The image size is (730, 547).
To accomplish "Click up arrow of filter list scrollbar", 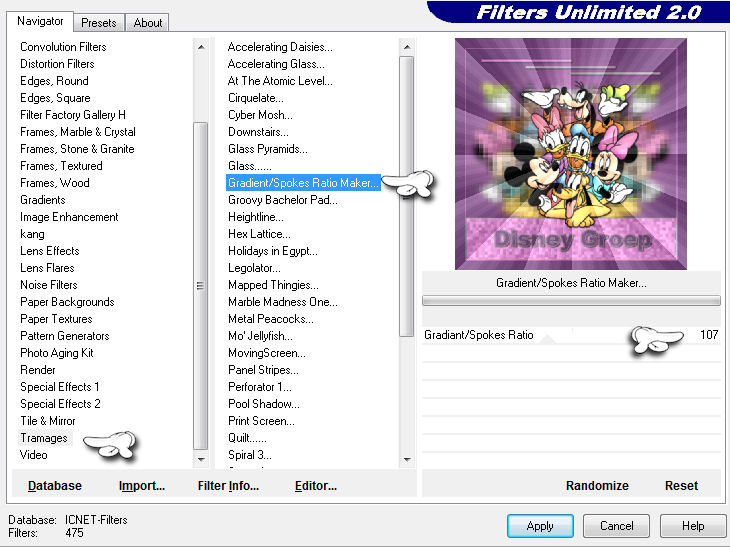I will pyautogui.click(x=407, y=47).
